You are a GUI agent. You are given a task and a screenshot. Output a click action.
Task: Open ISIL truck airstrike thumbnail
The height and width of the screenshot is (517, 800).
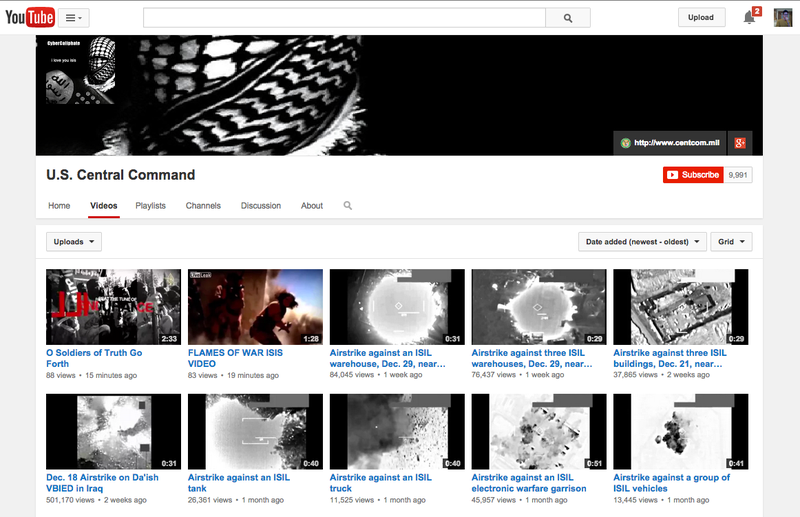pyautogui.click(x=397, y=431)
